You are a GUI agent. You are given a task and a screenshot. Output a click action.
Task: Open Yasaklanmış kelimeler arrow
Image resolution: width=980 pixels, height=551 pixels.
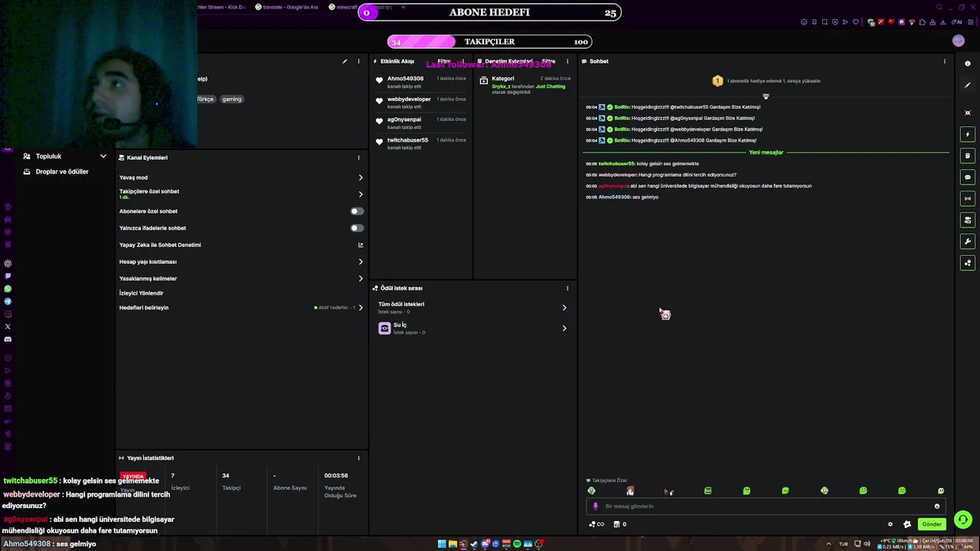click(x=361, y=279)
